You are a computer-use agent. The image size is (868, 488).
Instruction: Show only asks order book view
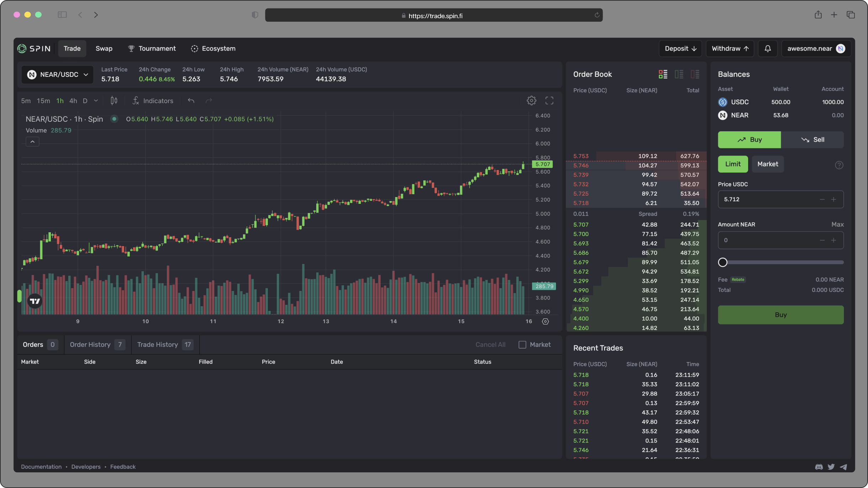pos(695,74)
